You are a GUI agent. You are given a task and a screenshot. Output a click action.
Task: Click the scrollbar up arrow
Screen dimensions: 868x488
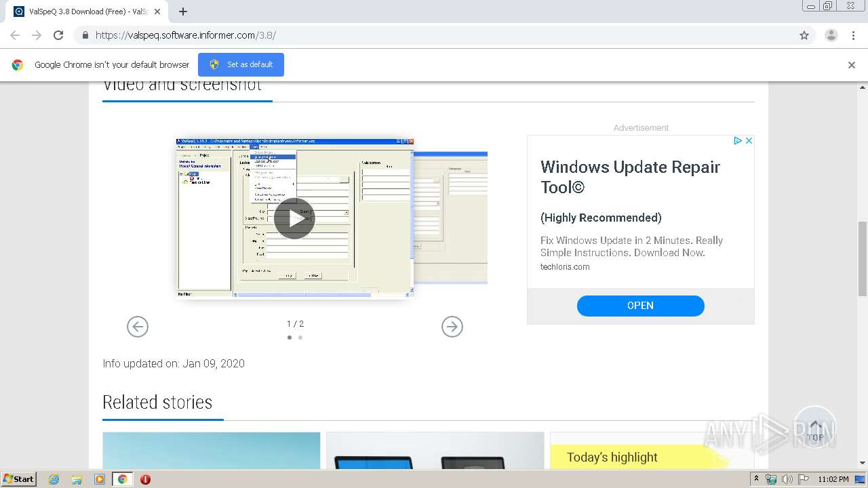click(x=863, y=87)
